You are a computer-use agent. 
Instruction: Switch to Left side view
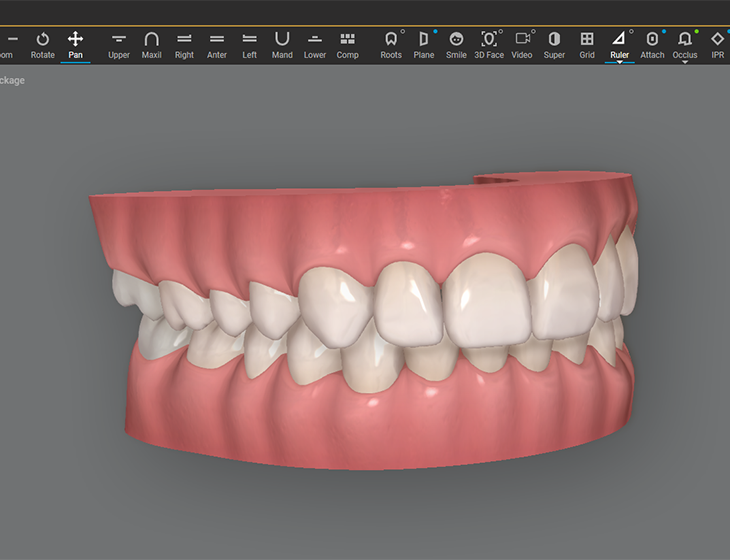tap(249, 44)
